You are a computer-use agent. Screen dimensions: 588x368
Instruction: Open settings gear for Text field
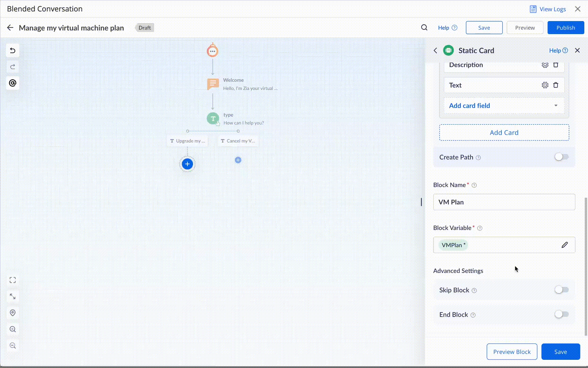545,85
